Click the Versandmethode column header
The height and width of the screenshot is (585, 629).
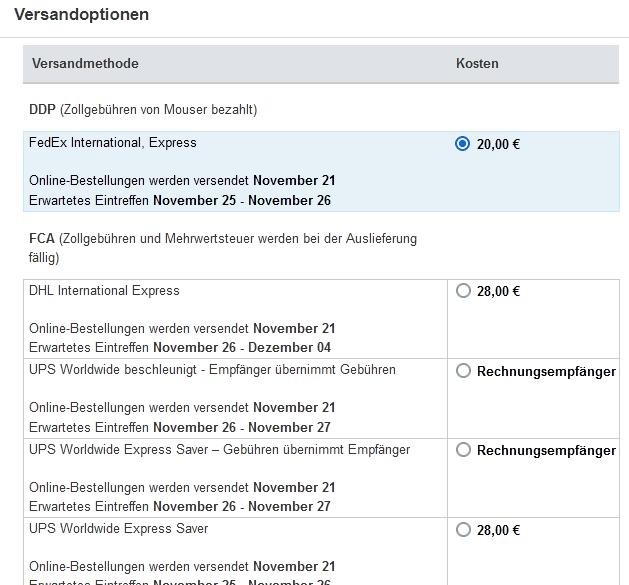pyautogui.click(x=85, y=64)
